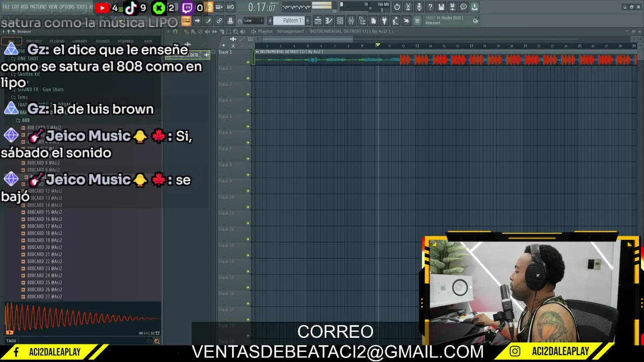The height and width of the screenshot is (362, 644).
Task: Click the arrow step-edit toolbar icon
Action: 197,21
